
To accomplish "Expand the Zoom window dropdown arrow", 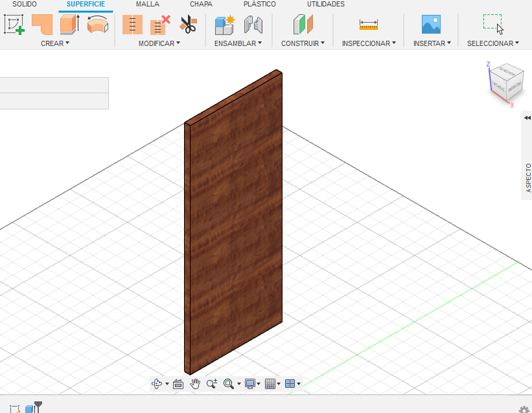I will pyautogui.click(x=239, y=384).
